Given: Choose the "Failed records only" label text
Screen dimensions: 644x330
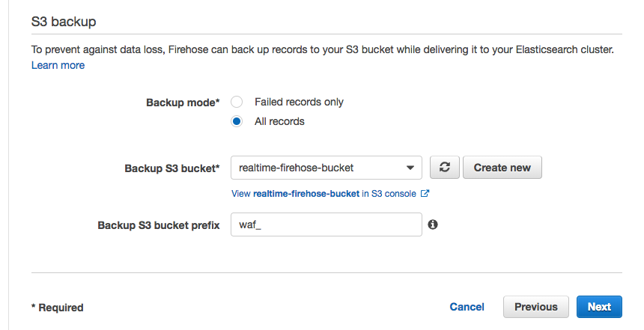Looking at the screenshot, I should click(299, 102).
